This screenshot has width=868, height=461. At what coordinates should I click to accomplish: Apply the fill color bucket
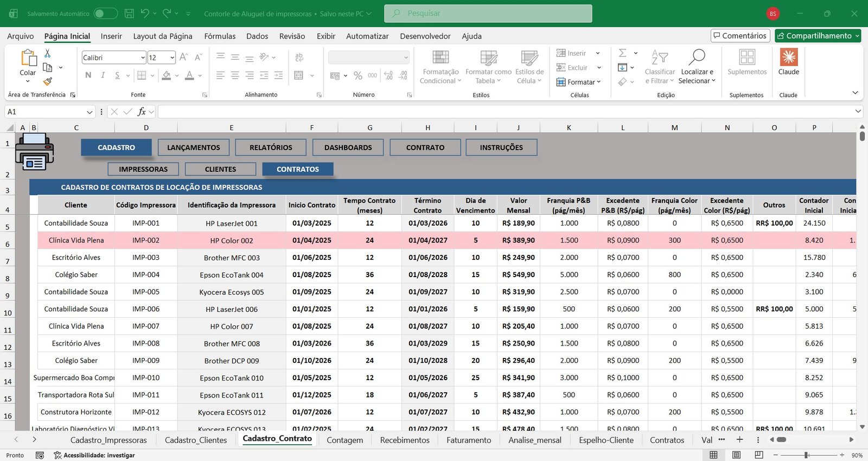pyautogui.click(x=167, y=75)
